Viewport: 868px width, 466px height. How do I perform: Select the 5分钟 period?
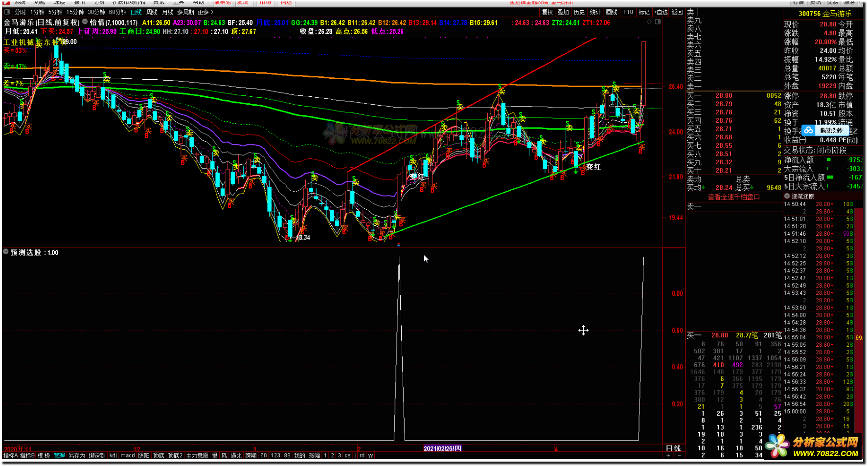(x=55, y=12)
